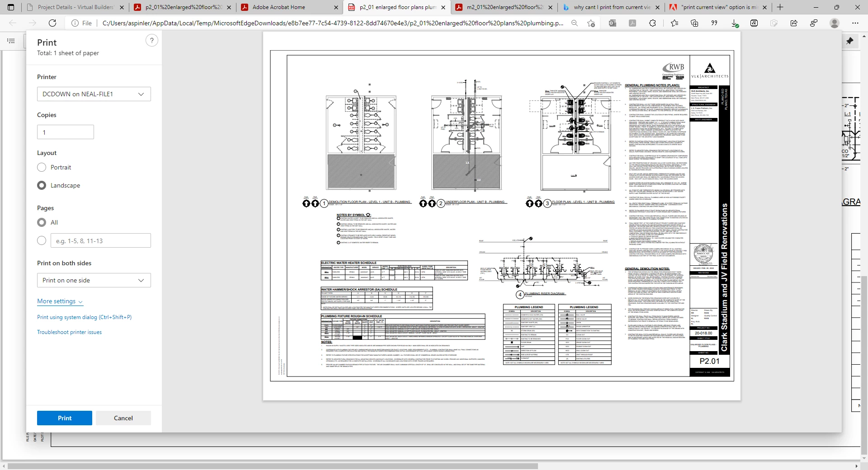
Task: Select All pages option
Action: click(42, 222)
